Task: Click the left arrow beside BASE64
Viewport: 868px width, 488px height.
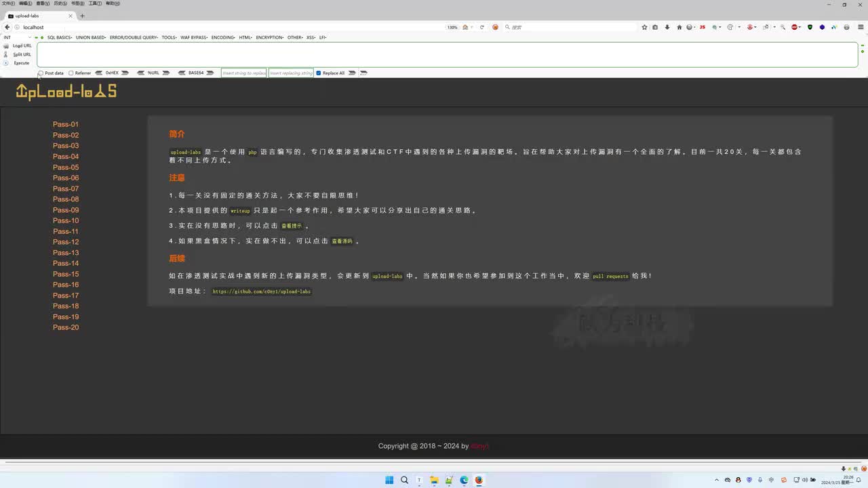Action: pyautogui.click(x=182, y=73)
